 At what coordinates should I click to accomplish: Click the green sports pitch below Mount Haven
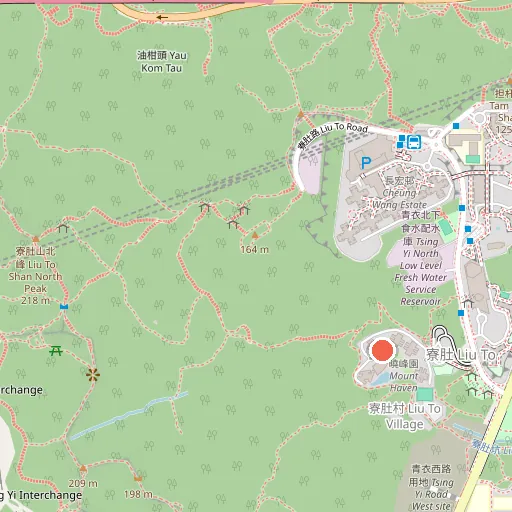click(424, 394)
